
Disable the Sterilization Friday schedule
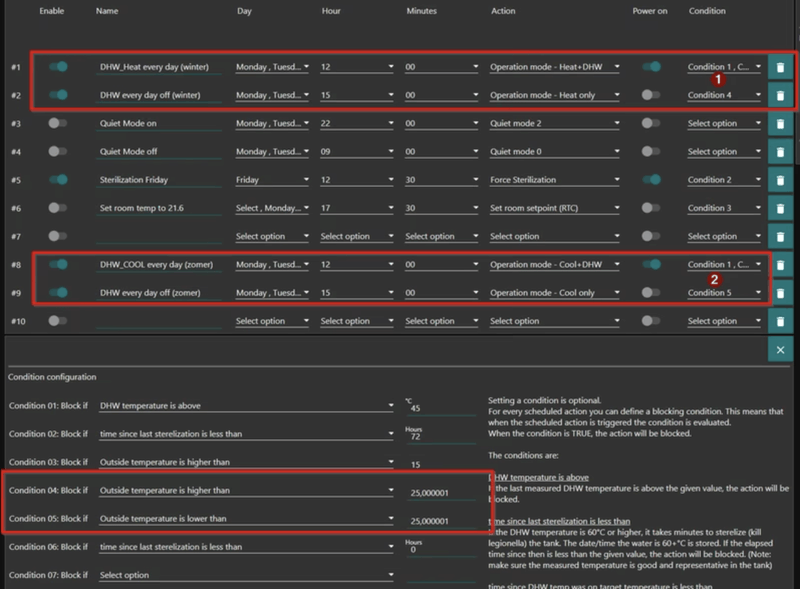tap(58, 180)
